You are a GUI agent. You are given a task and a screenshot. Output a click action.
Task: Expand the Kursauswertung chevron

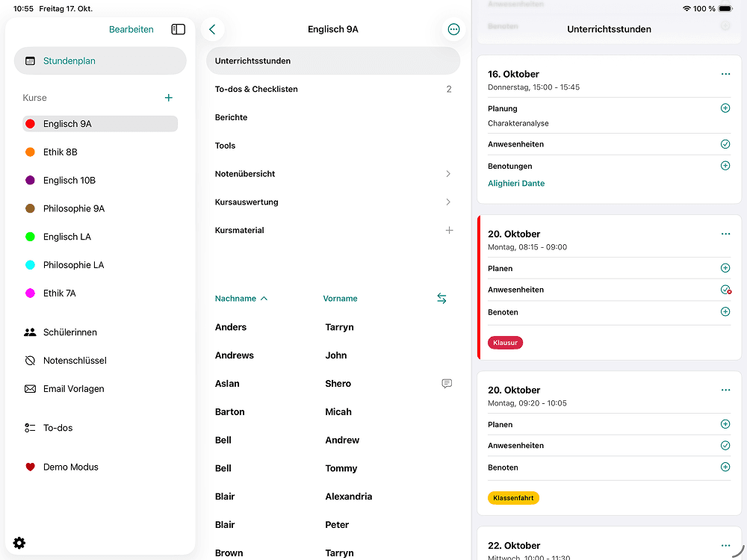coord(448,202)
